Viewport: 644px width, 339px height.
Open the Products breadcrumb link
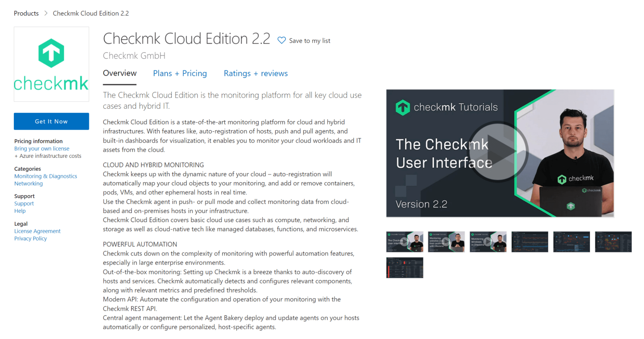pyautogui.click(x=26, y=13)
